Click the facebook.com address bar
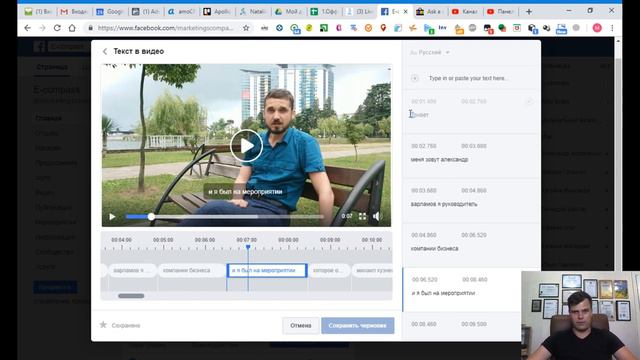640x360 pixels. 165,28
